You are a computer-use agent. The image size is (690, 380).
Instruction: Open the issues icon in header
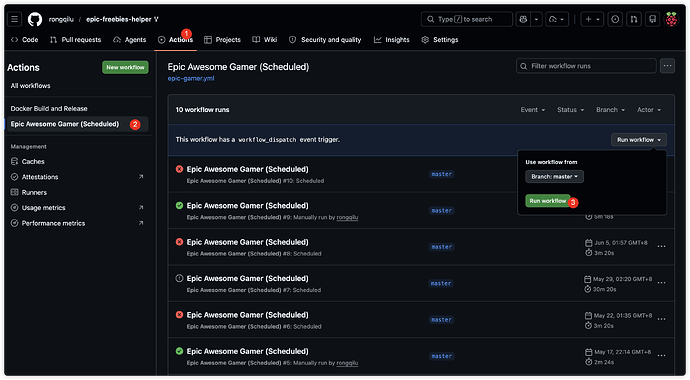[x=615, y=19]
